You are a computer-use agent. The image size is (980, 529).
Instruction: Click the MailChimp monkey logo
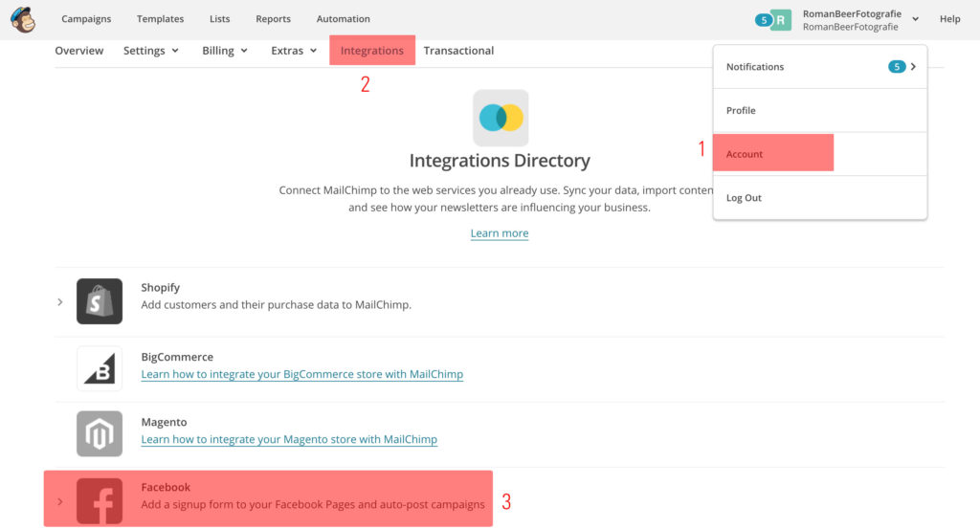[23, 19]
